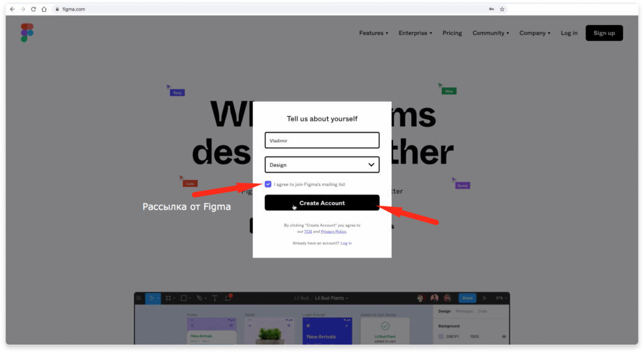644x353 pixels.
Task: Click the Lil Bud breadcrumb in preview
Action: 301,298
